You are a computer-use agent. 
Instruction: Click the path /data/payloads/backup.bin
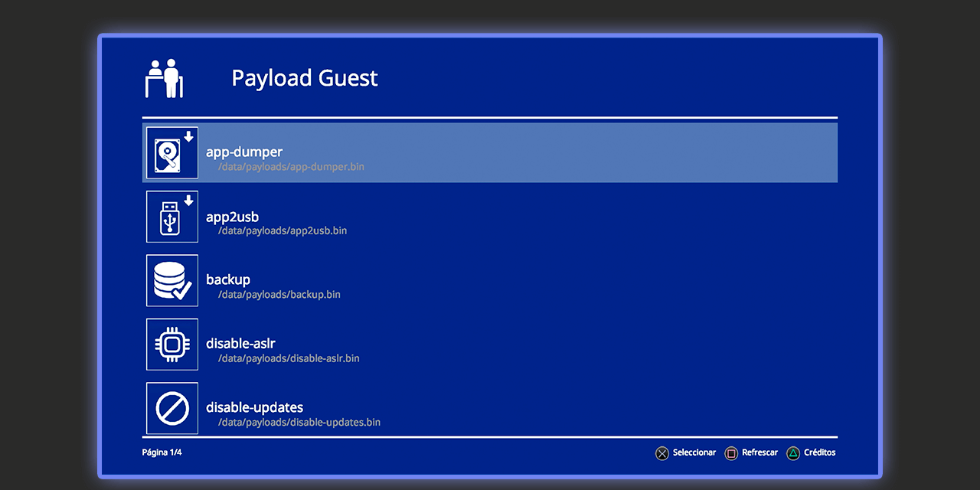pos(279,294)
